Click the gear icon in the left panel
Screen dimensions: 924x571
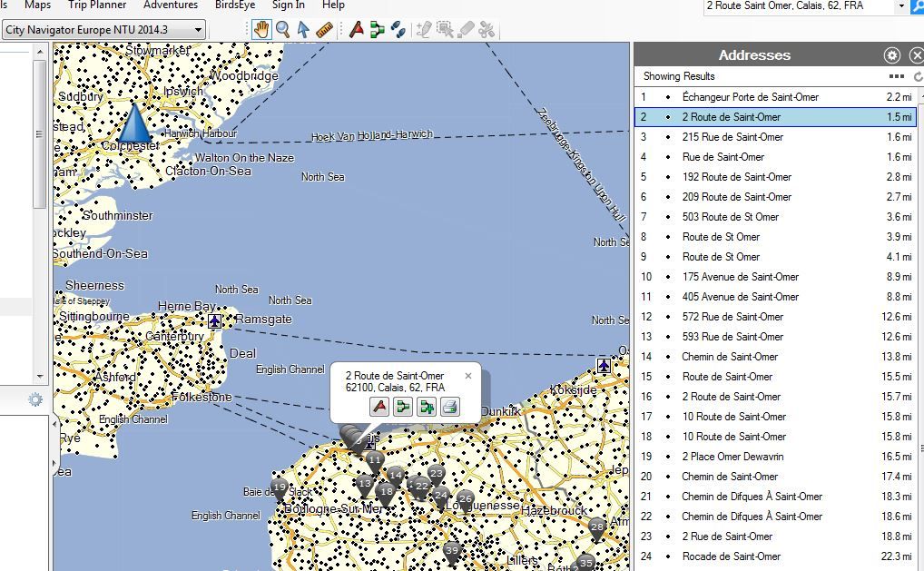(x=35, y=399)
